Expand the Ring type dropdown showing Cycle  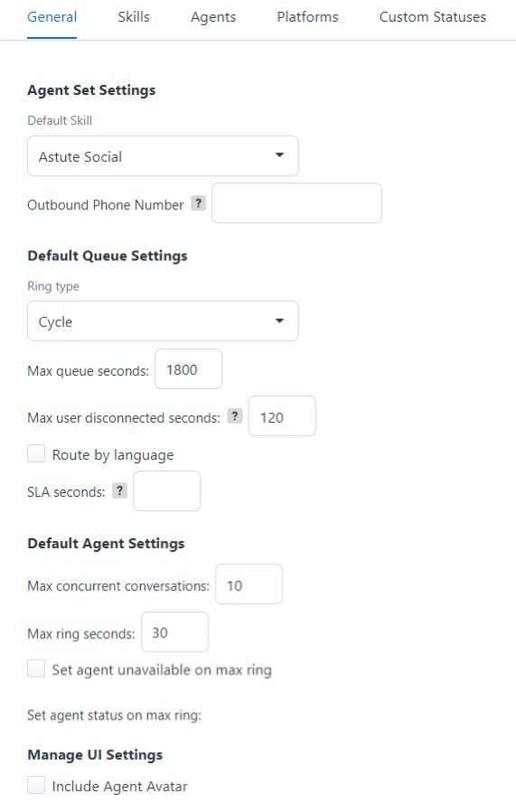163,321
